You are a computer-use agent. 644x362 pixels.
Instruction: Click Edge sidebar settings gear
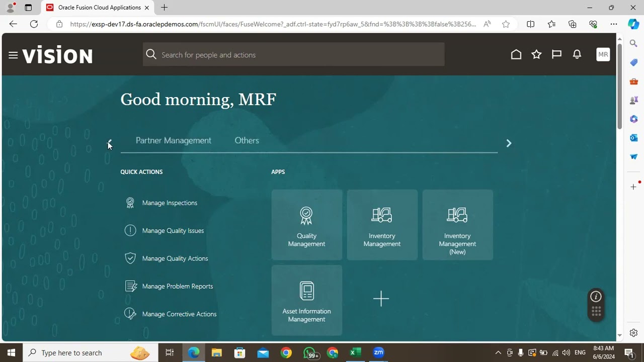[633, 333]
